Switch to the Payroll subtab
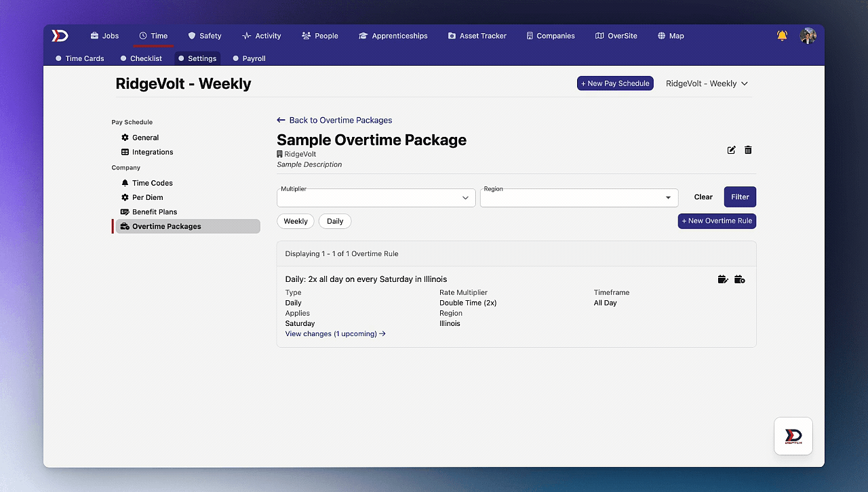This screenshot has width=868, height=492. [249, 58]
